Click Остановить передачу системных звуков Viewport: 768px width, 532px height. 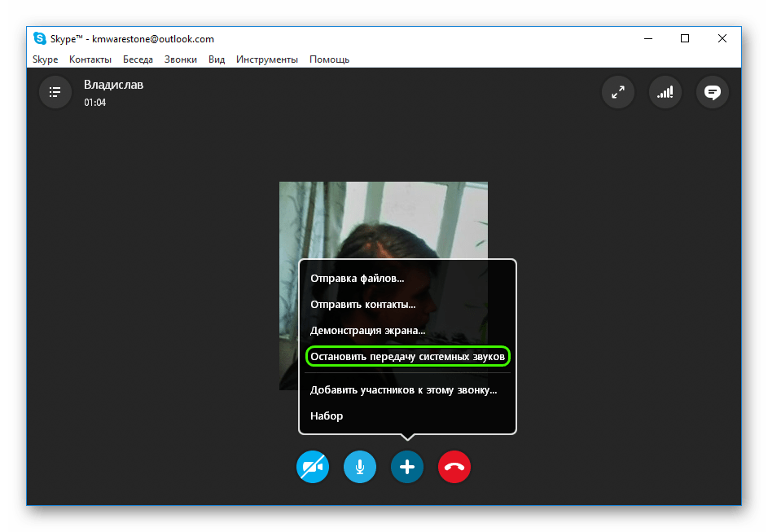[x=408, y=357]
